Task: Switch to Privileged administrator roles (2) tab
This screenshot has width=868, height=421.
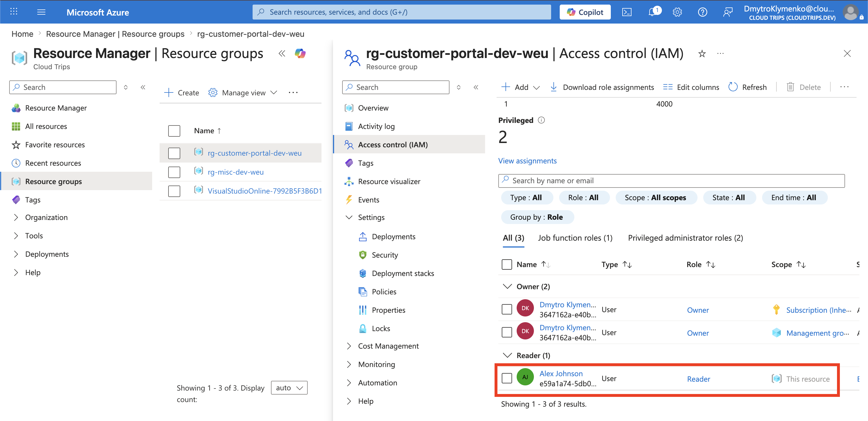Action: click(685, 237)
